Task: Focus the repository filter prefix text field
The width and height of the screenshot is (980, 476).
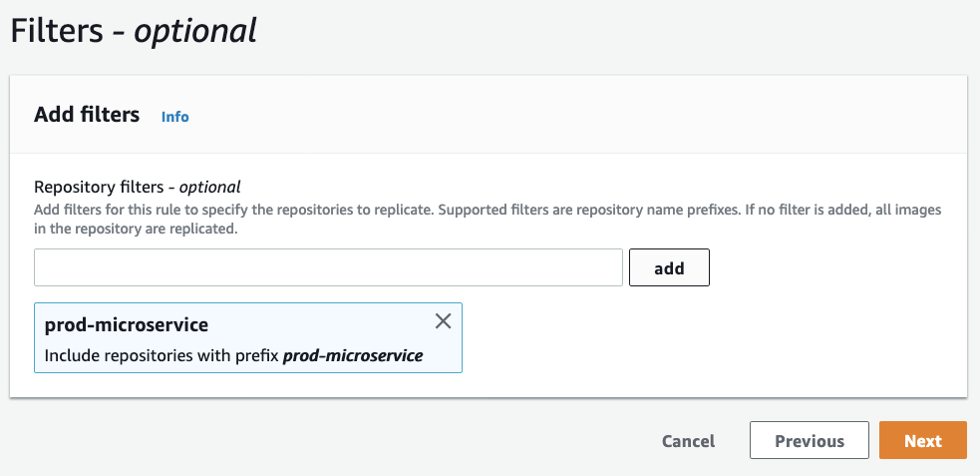Action: tap(328, 268)
